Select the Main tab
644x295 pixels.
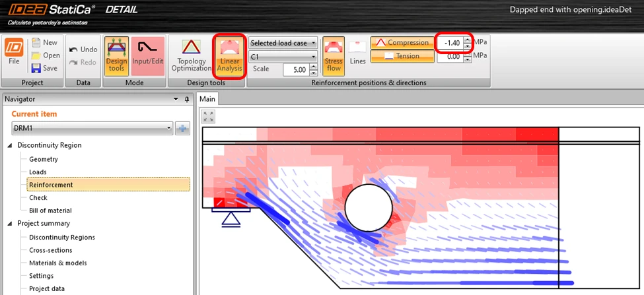207,99
